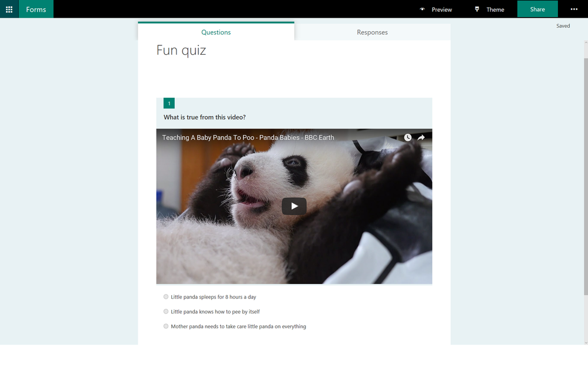The height and width of the screenshot is (370, 588).
Task: Click the Forms home label
Action: pyautogui.click(x=36, y=9)
